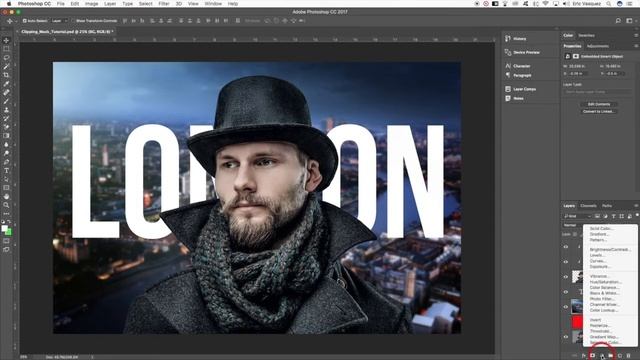Open the History panel icon
Viewport: 640px width, 360px height.
[x=508, y=38]
